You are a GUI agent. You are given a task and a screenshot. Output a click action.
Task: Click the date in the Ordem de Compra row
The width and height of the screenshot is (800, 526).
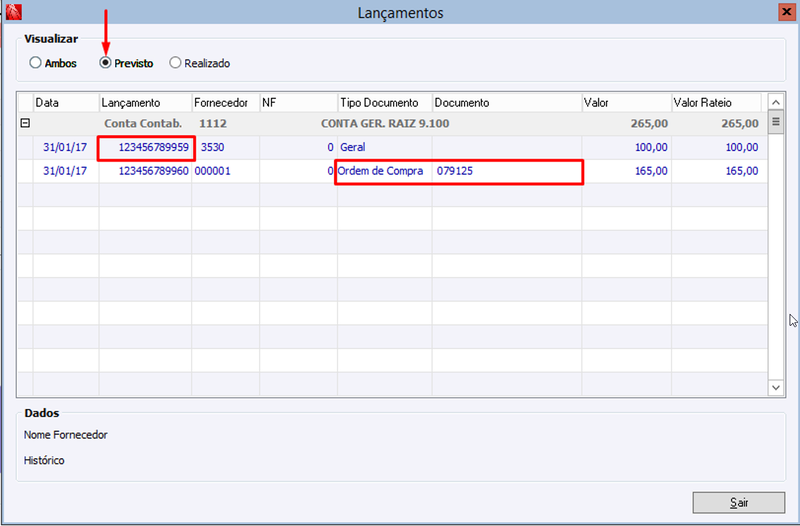point(65,171)
